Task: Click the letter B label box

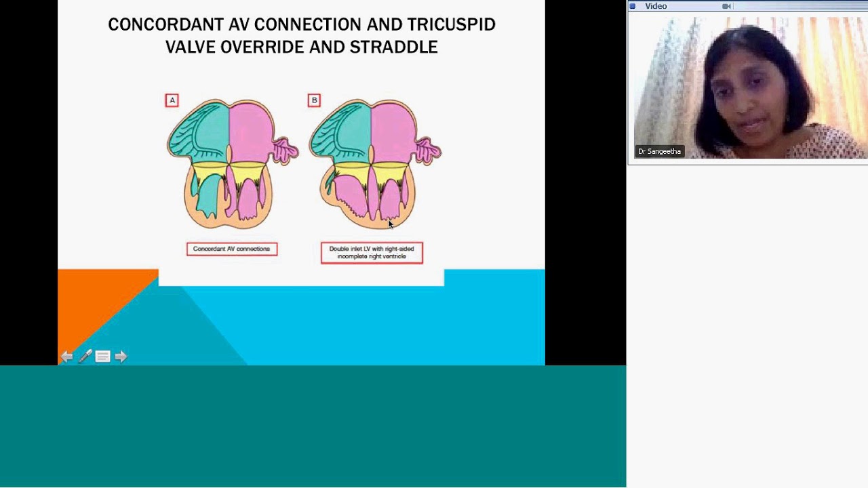Action: coord(314,100)
